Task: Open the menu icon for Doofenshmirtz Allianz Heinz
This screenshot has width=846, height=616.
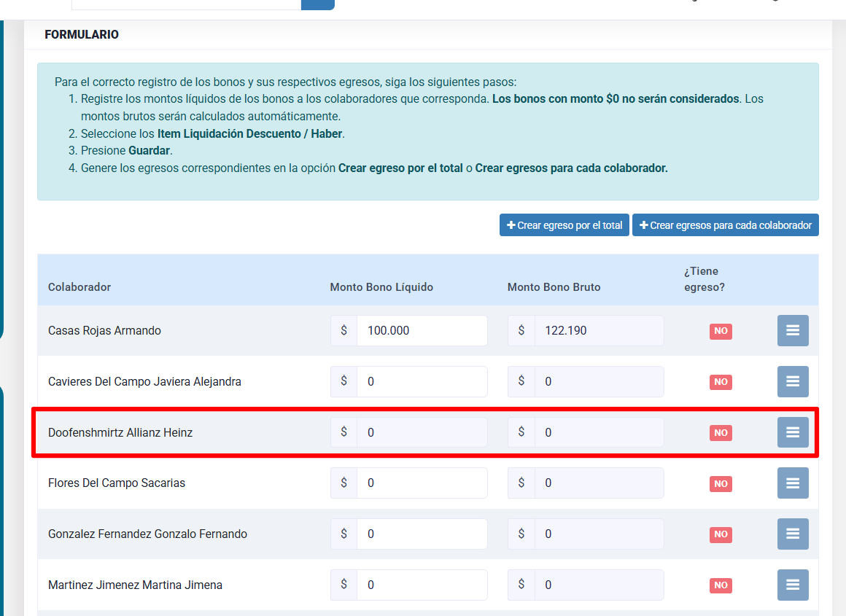Action: 793,432
